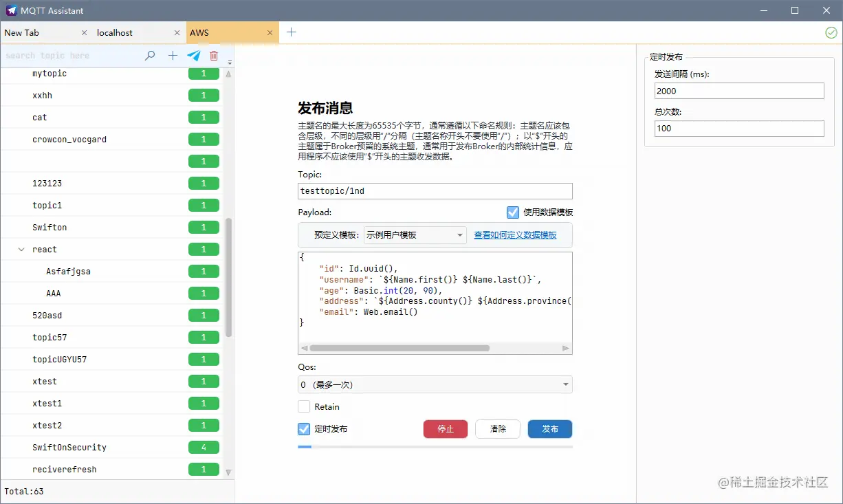
Task: Select the topic57 row
Action: [x=112, y=338]
